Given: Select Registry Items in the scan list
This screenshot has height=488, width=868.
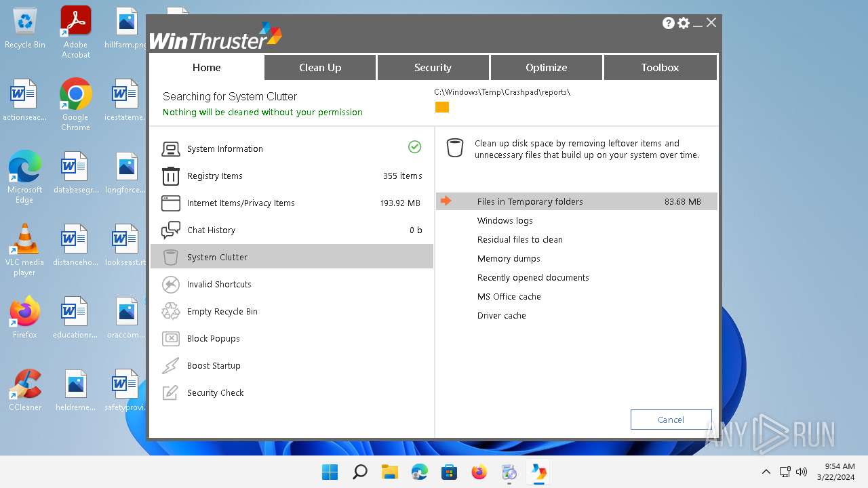Looking at the screenshot, I should 215,176.
